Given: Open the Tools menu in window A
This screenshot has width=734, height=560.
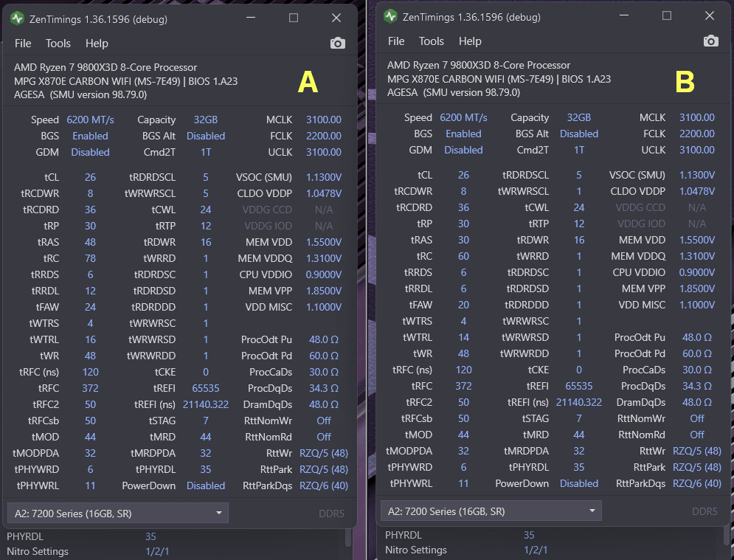Looking at the screenshot, I should tap(58, 44).
